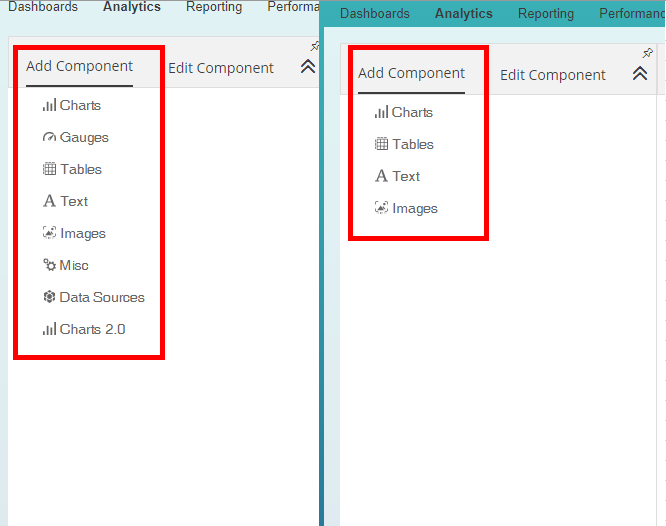Click Charts bar icon in right panel

(x=381, y=112)
